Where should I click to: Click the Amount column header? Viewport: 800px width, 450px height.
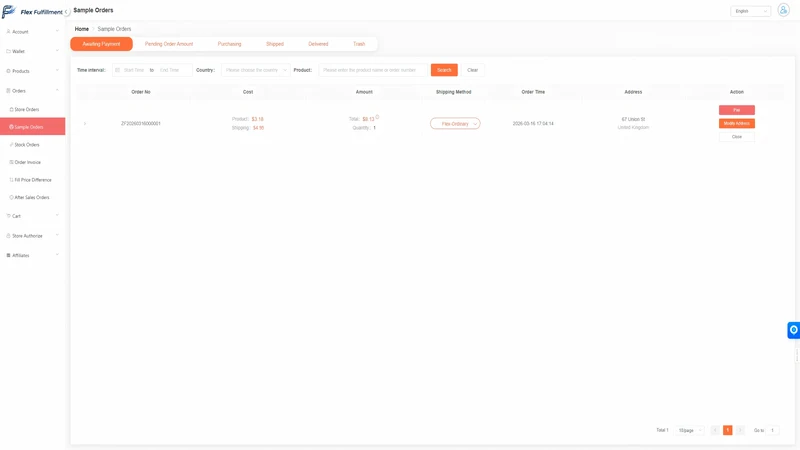coord(364,92)
